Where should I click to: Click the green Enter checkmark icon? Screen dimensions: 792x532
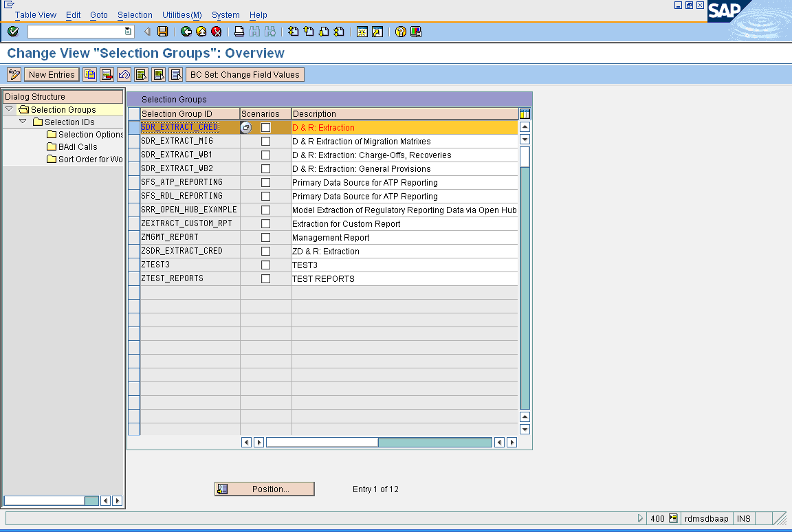point(12,32)
